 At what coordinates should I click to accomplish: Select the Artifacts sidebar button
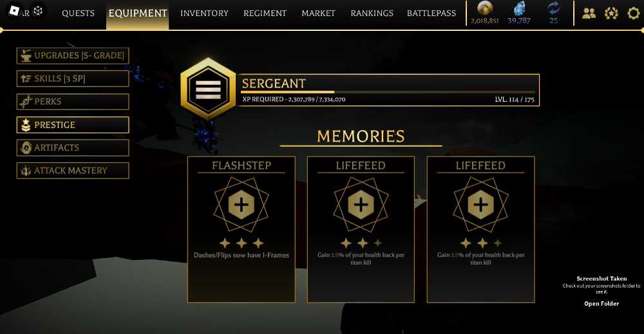pos(73,147)
